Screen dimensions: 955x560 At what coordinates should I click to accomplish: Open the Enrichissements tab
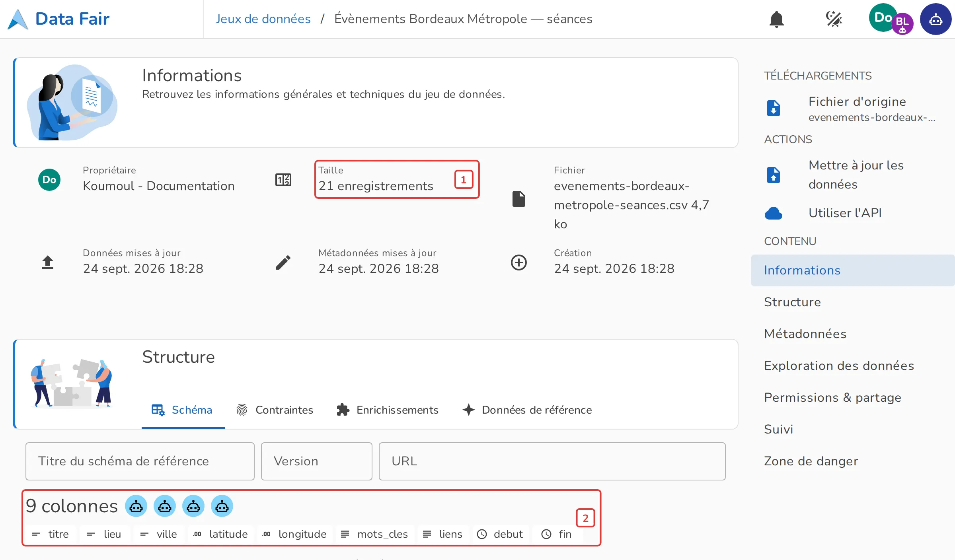(388, 410)
